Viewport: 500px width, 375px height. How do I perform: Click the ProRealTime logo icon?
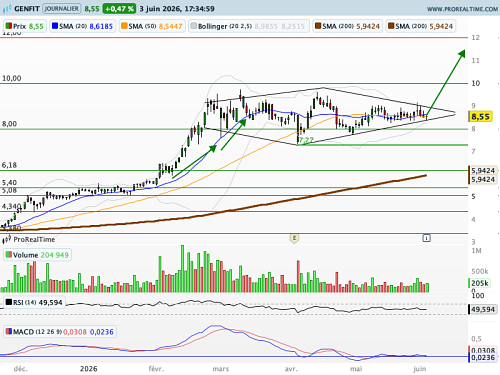(x=7, y=239)
